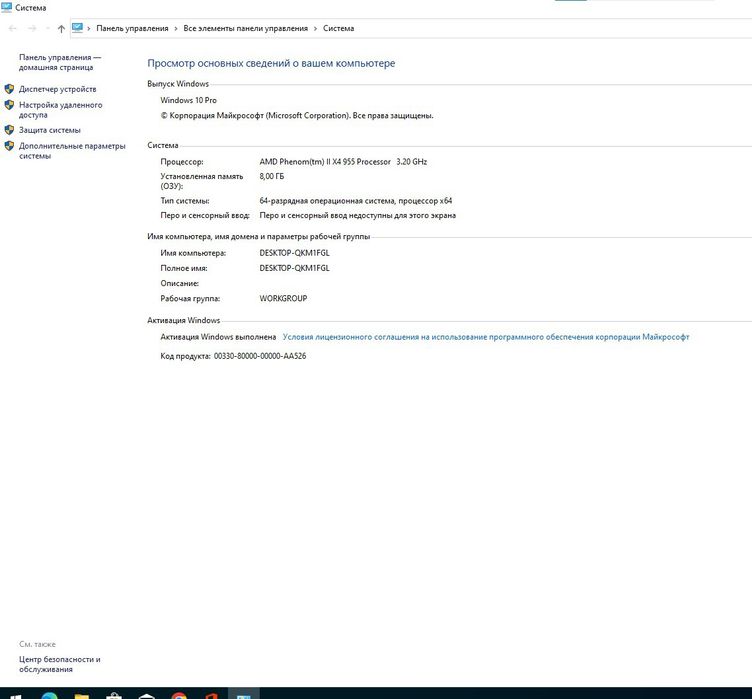Go to Панель управления breadcrumb

132,28
